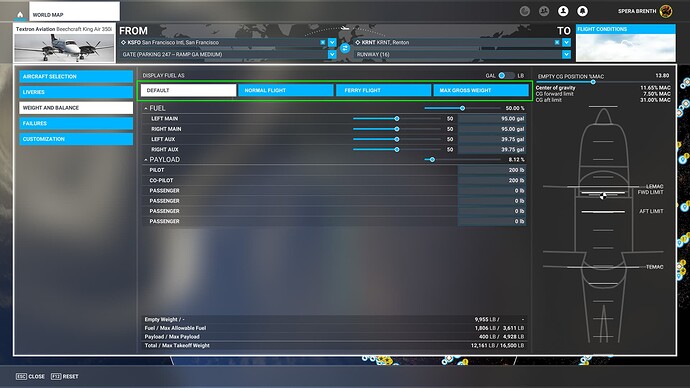Edit Left Main 95.00 gal field
690x388 pixels.
click(492, 118)
